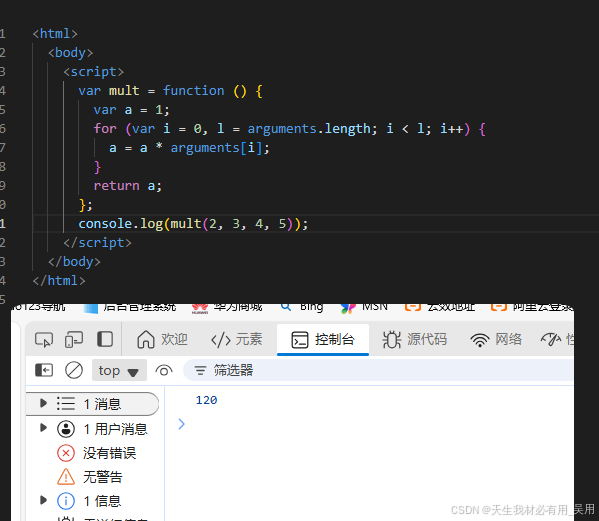Click the opening <script> tag line
The image size is (599, 521).
pyautogui.click(x=94, y=72)
